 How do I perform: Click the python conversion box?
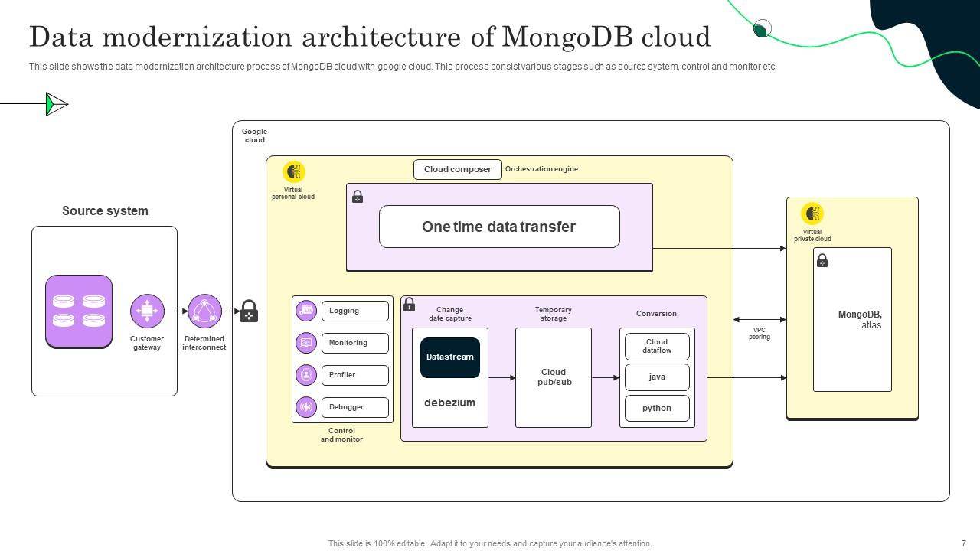[657, 408]
